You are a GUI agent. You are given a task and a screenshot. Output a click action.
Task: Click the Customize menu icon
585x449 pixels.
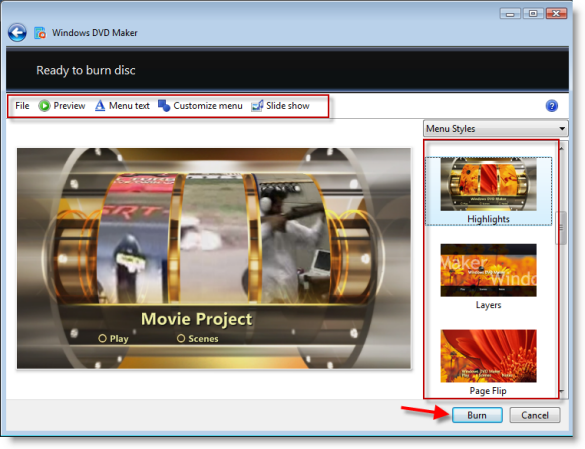coord(164,106)
